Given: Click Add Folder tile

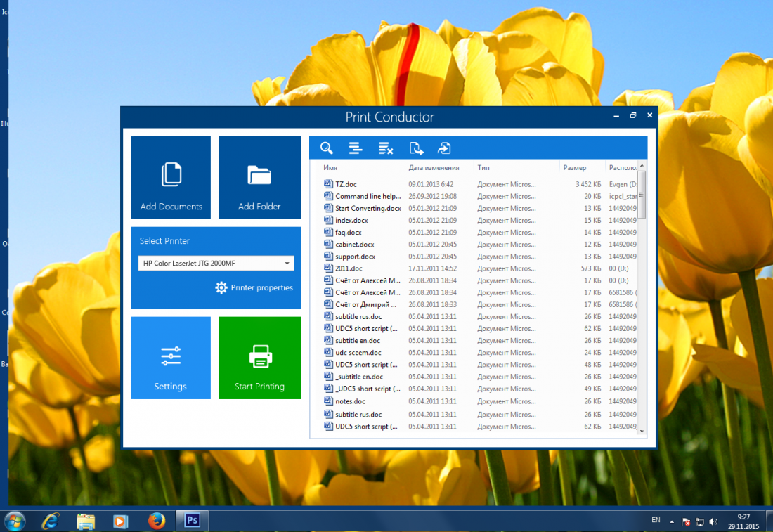Looking at the screenshot, I should pos(260,178).
